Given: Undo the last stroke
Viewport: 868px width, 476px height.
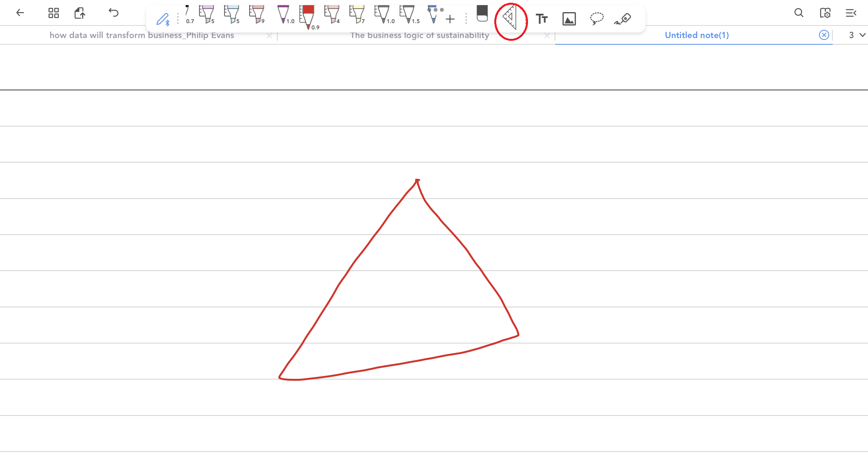Looking at the screenshot, I should (113, 13).
